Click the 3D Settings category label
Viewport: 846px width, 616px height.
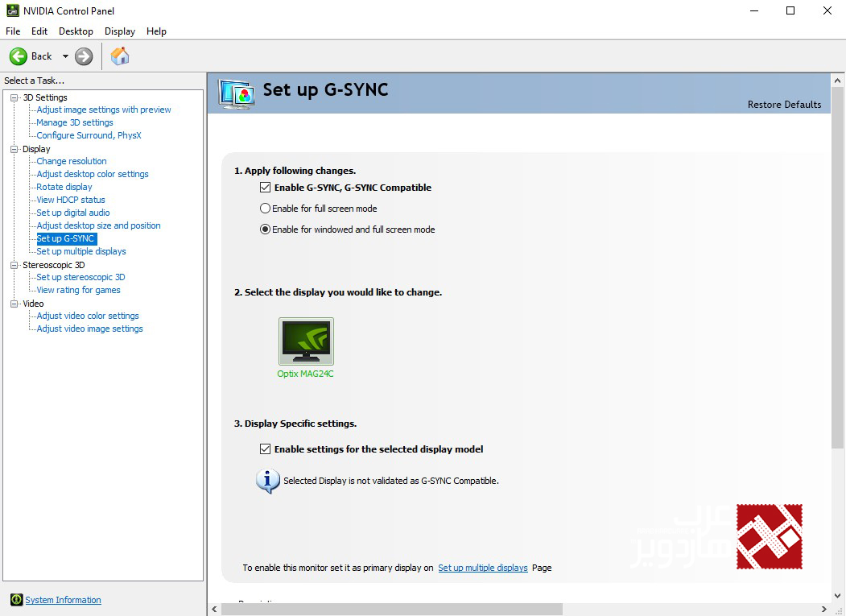(45, 97)
